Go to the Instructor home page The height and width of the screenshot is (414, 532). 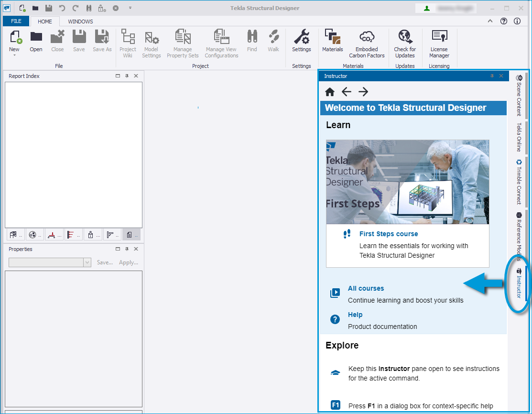[330, 92]
